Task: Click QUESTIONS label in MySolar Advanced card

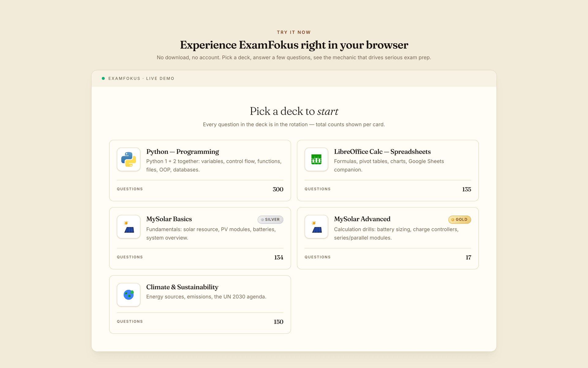Action: 318,257
